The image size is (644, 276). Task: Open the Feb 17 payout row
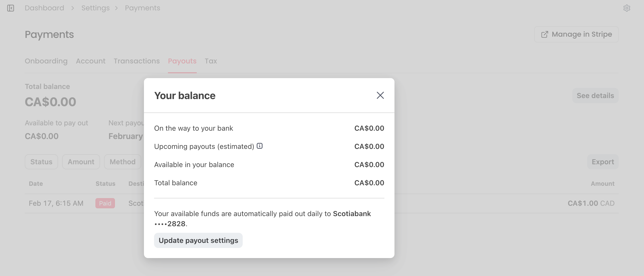tap(56, 203)
